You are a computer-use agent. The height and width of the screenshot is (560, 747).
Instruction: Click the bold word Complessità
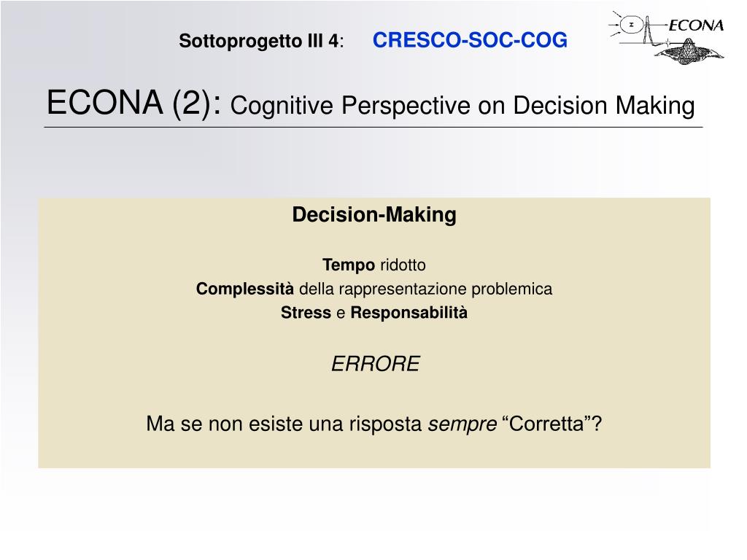[x=245, y=289]
